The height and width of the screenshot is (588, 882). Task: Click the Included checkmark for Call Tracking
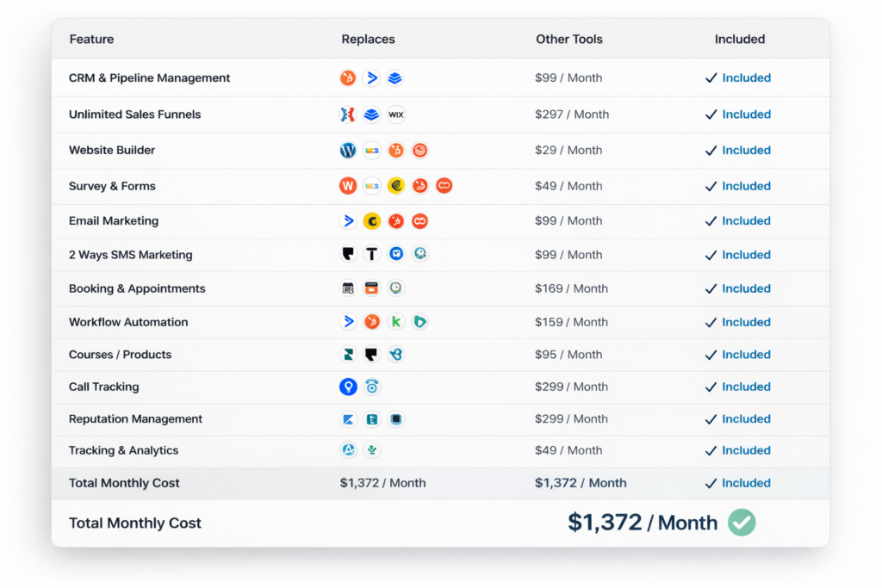point(711,387)
